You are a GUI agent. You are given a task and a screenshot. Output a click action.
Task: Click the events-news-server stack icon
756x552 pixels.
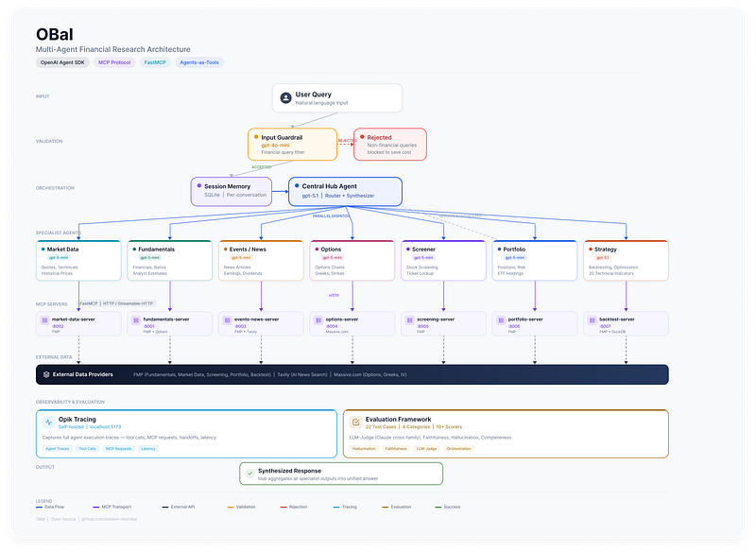(227, 320)
